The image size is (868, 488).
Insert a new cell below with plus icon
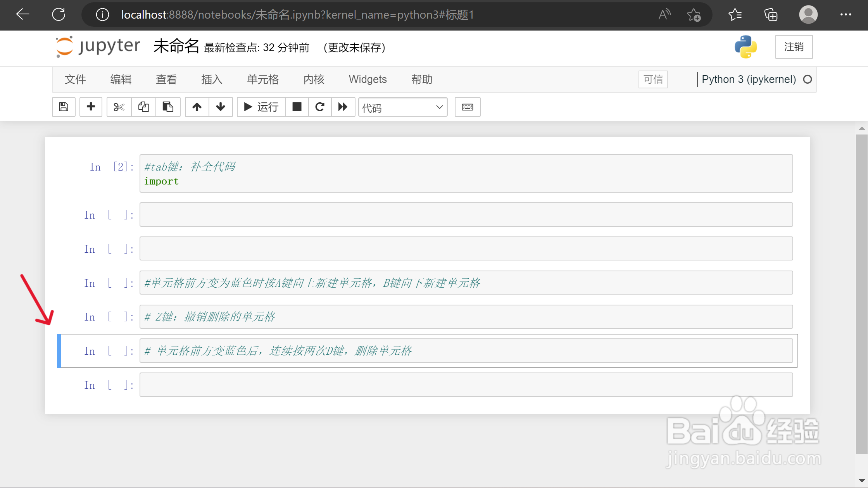[x=91, y=107]
